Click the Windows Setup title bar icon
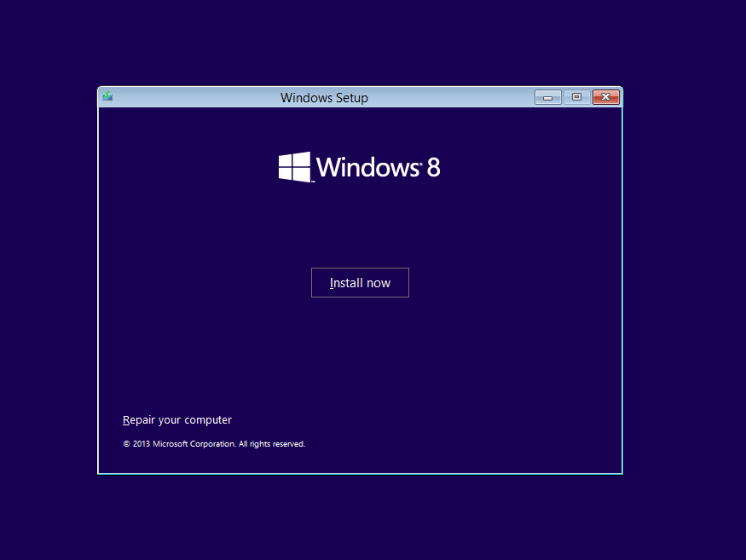The width and height of the screenshot is (746, 560). pyautogui.click(x=107, y=96)
